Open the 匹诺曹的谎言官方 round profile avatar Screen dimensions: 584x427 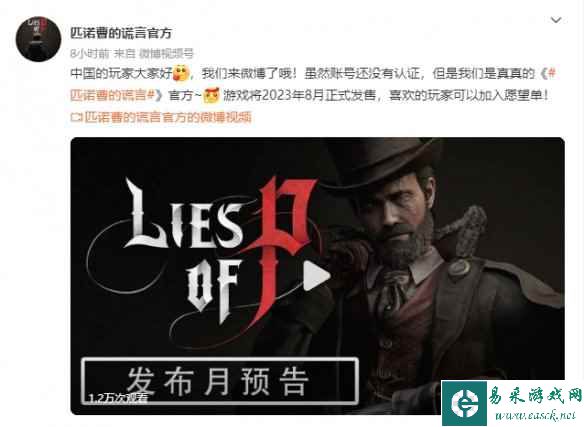[x=38, y=39]
